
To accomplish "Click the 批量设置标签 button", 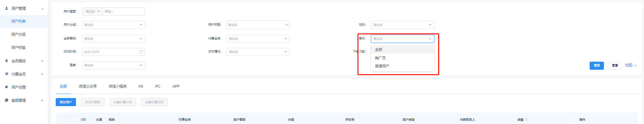I will pyautogui.click(x=154, y=102).
